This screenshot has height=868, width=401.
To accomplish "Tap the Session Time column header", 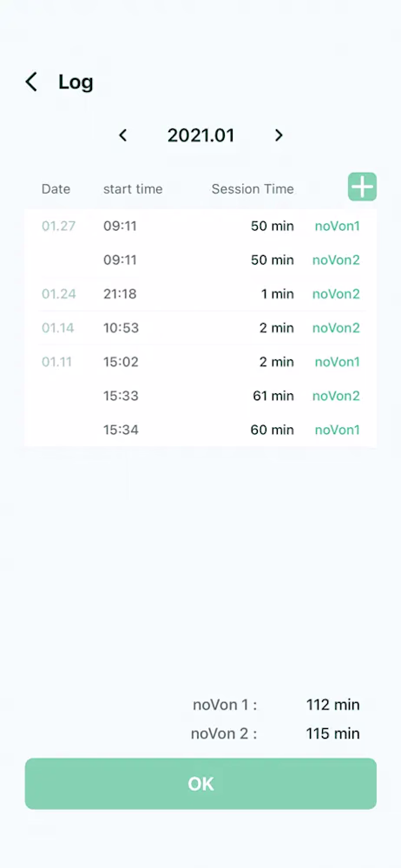I will pos(253,189).
